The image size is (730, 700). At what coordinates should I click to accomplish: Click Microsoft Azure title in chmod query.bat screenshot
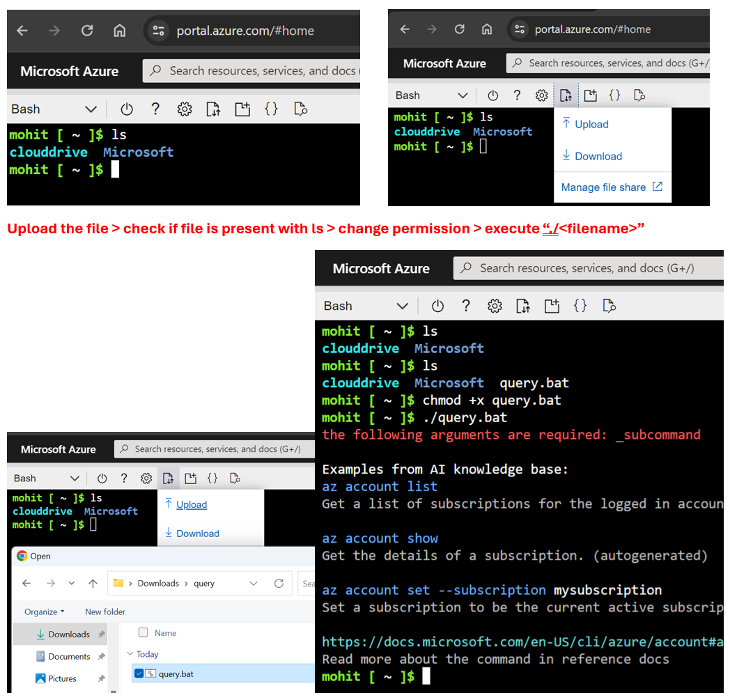(381, 269)
